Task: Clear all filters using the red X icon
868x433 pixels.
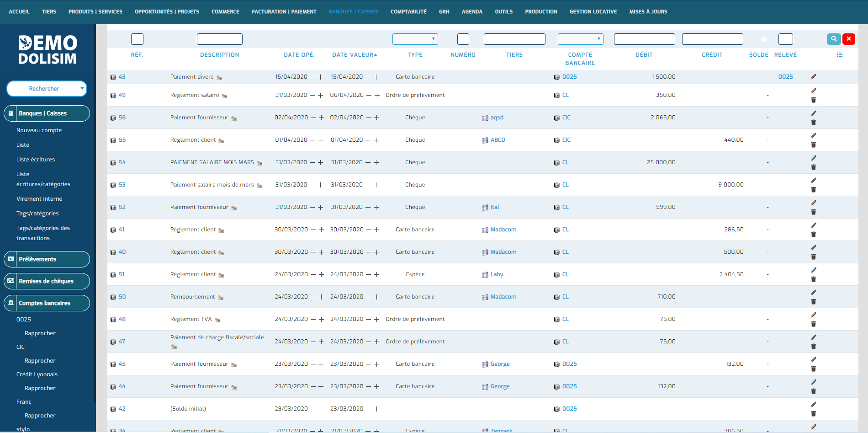Action: coord(848,39)
